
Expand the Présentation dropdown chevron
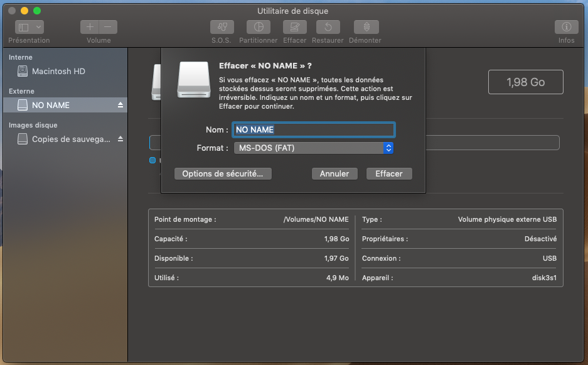(x=38, y=27)
